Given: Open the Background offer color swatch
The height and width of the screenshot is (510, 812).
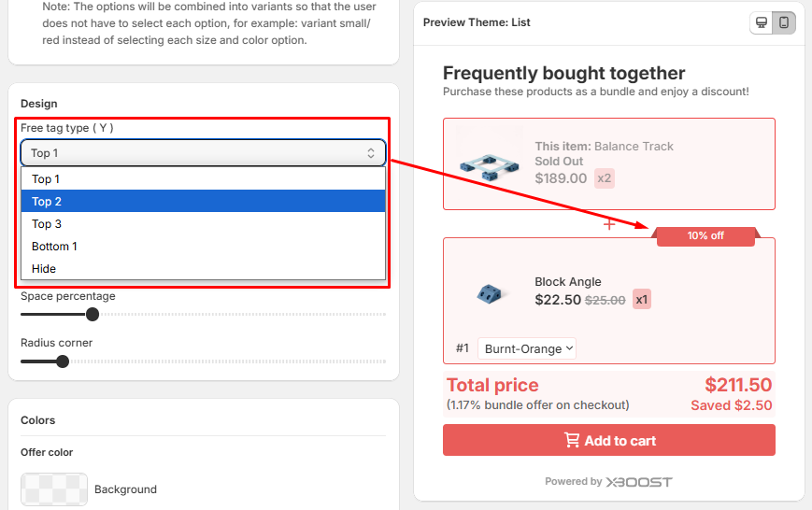Looking at the screenshot, I should pos(54,489).
